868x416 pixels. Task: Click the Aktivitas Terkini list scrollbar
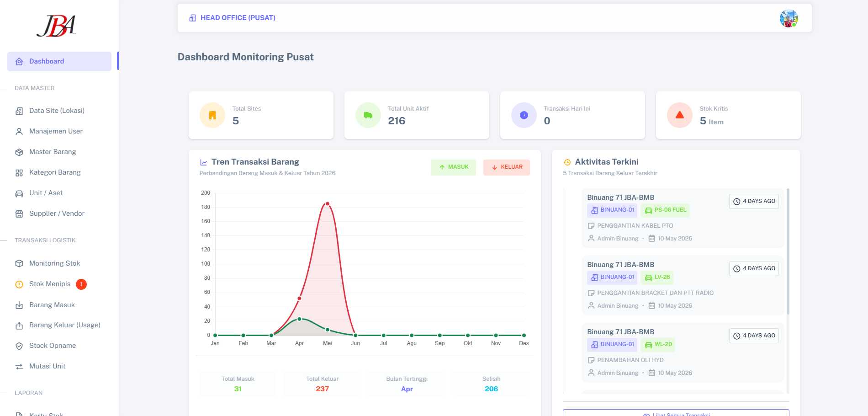[788, 251]
